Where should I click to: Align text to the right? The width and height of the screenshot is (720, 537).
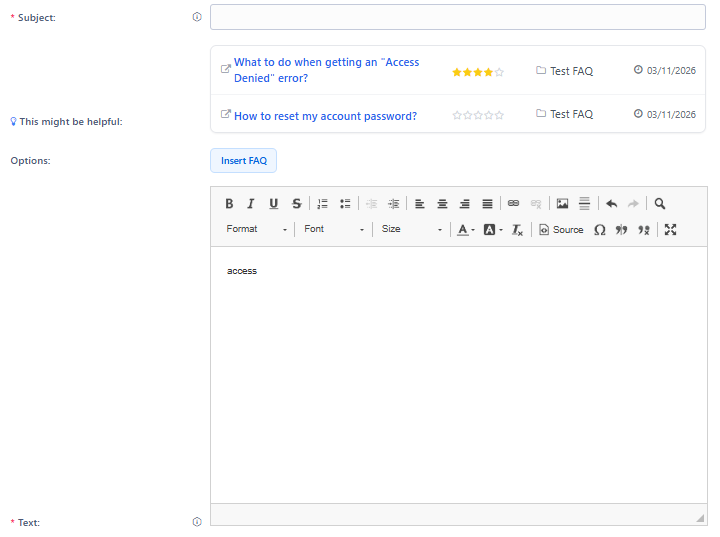click(x=465, y=203)
